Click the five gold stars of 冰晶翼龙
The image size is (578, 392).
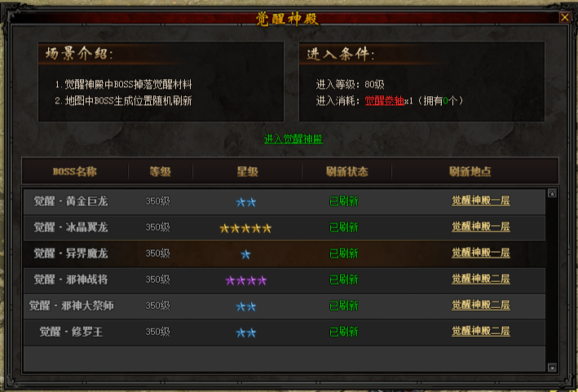coord(245,229)
